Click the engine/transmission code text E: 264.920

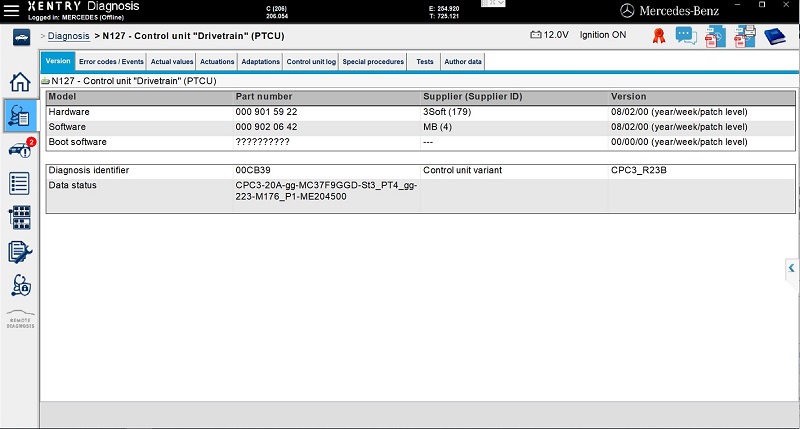(x=444, y=9)
